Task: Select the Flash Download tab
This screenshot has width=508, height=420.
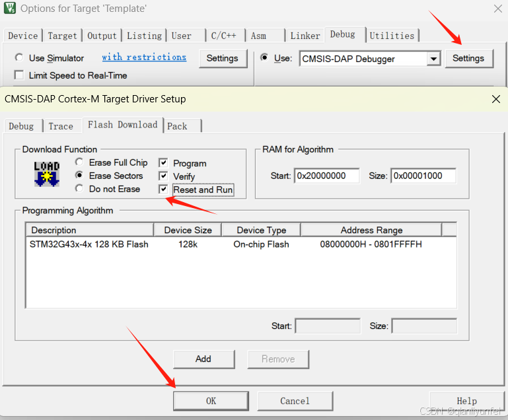Action: coord(123,125)
